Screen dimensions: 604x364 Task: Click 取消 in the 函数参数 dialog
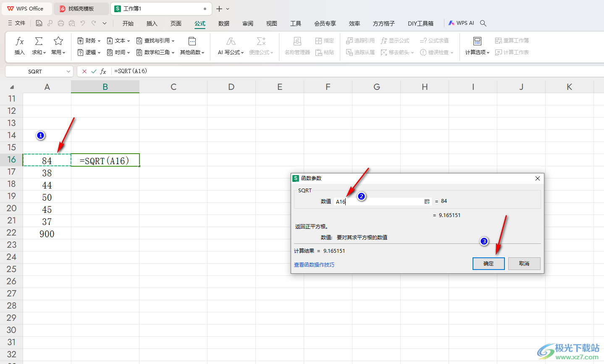point(524,264)
